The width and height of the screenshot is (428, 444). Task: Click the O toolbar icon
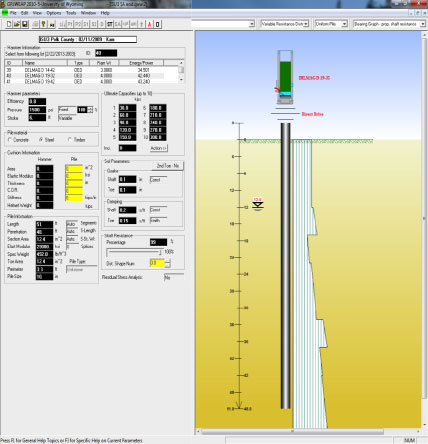click(158, 24)
